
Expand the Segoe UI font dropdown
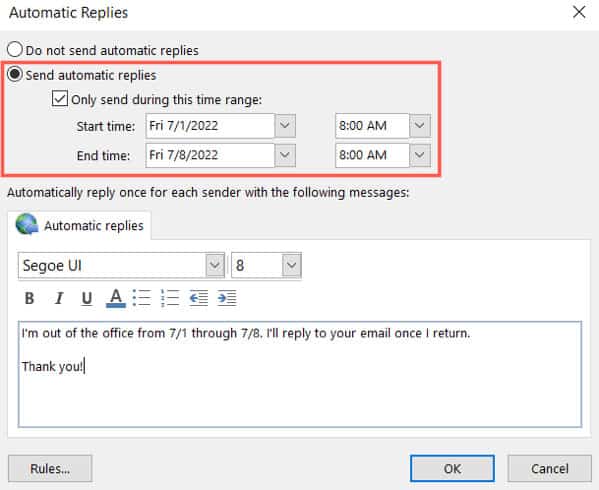pos(215,265)
